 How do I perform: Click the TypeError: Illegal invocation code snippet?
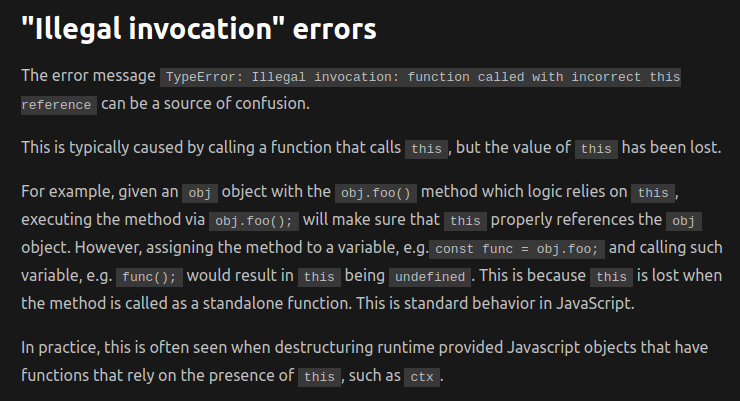coord(420,77)
